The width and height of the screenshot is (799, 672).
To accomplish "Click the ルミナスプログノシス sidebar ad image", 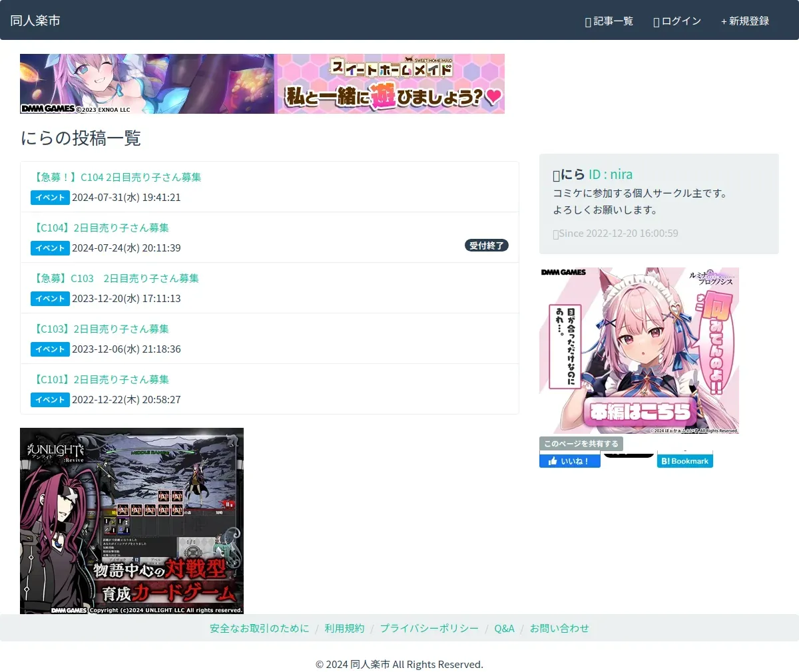I will click(639, 351).
